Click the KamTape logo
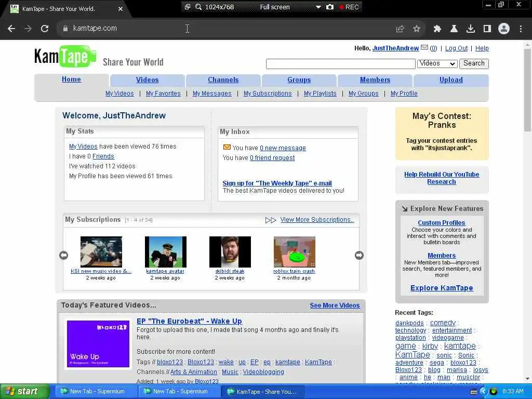Image resolution: width=532 pixels, height=399 pixels. coord(65,56)
